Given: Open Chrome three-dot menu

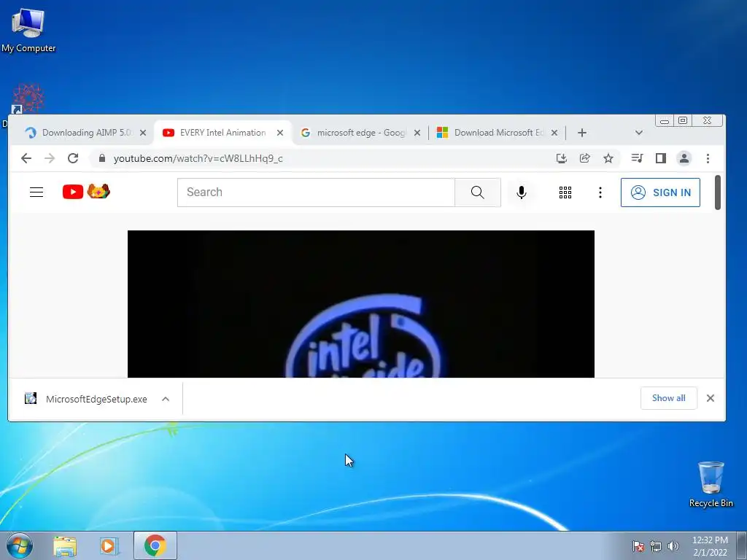Looking at the screenshot, I should (708, 158).
